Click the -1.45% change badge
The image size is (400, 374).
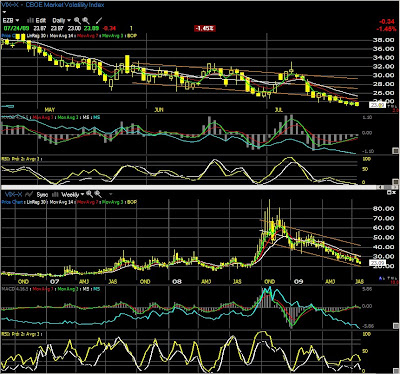(204, 29)
